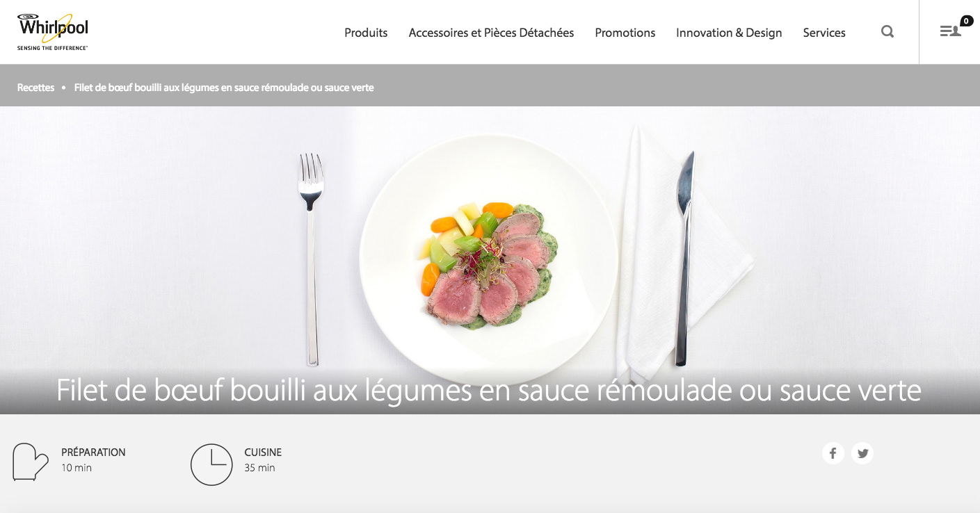Click the current recipe breadcrumb title
The image size is (980, 513).
coord(224,88)
